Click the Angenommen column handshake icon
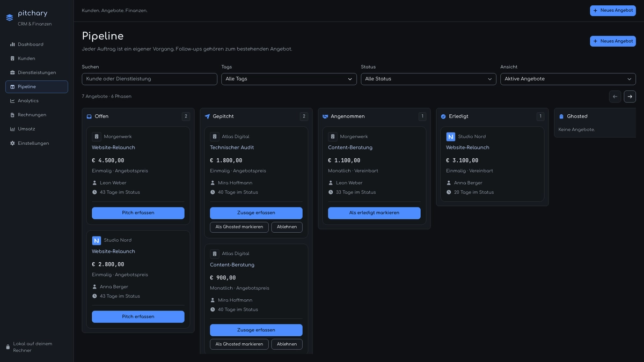Screen dimensions: 644x362 pos(325,116)
